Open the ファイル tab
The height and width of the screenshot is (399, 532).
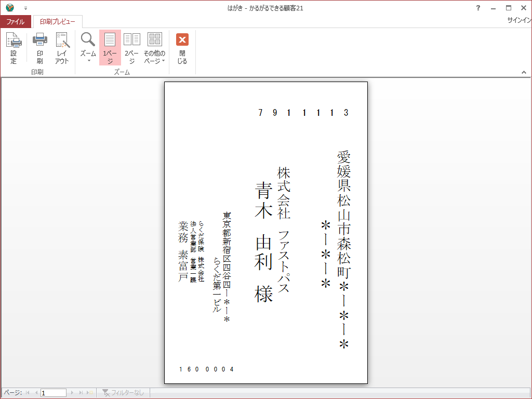16,22
